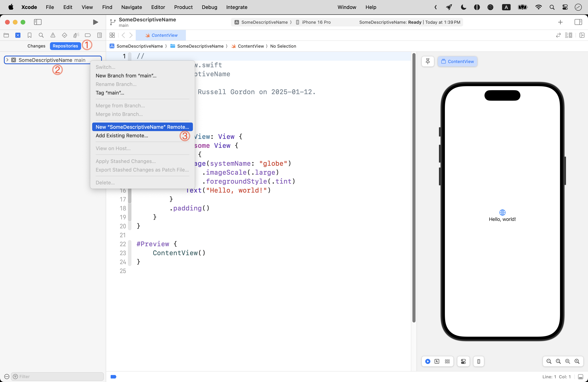
Task: Click the zoom out preview magnifier
Action: (x=549, y=361)
